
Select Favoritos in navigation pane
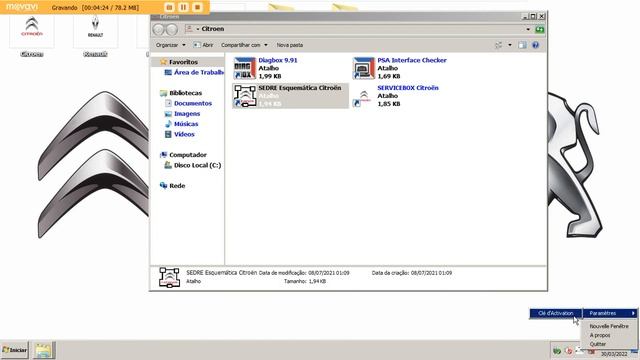click(x=183, y=62)
